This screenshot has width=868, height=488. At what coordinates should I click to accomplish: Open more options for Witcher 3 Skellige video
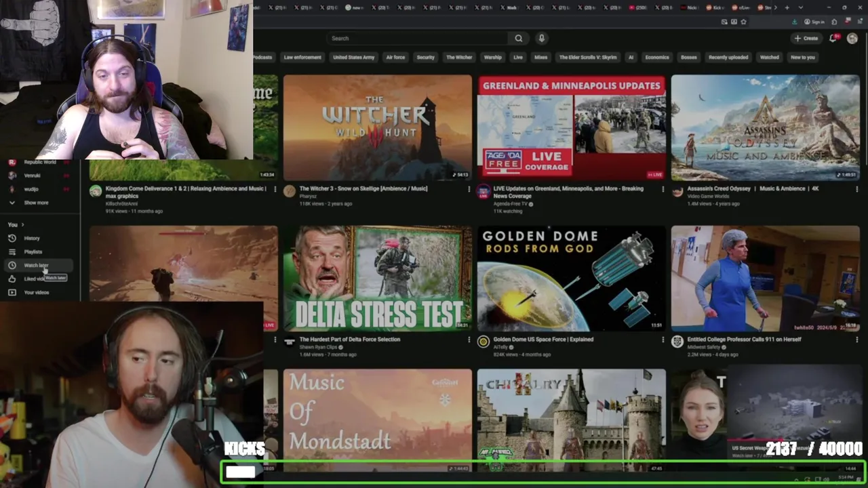coord(469,189)
